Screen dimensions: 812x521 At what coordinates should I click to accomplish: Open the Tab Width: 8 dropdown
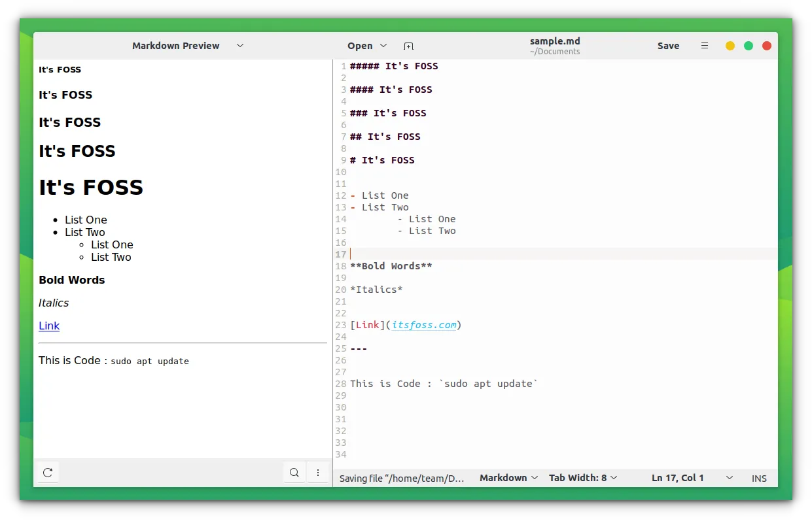582,478
